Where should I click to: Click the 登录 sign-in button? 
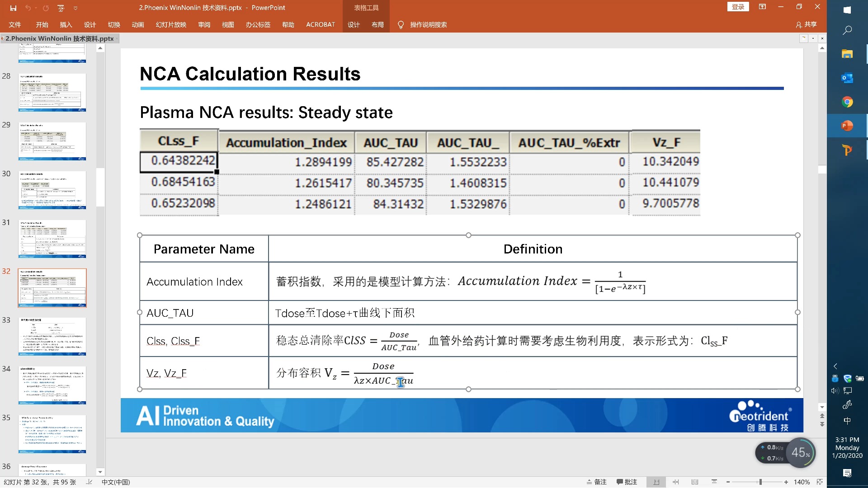(x=738, y=7)
